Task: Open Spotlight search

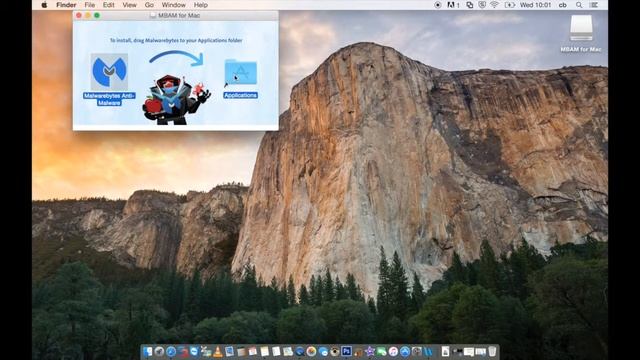Action: click(x=579, y=5)
